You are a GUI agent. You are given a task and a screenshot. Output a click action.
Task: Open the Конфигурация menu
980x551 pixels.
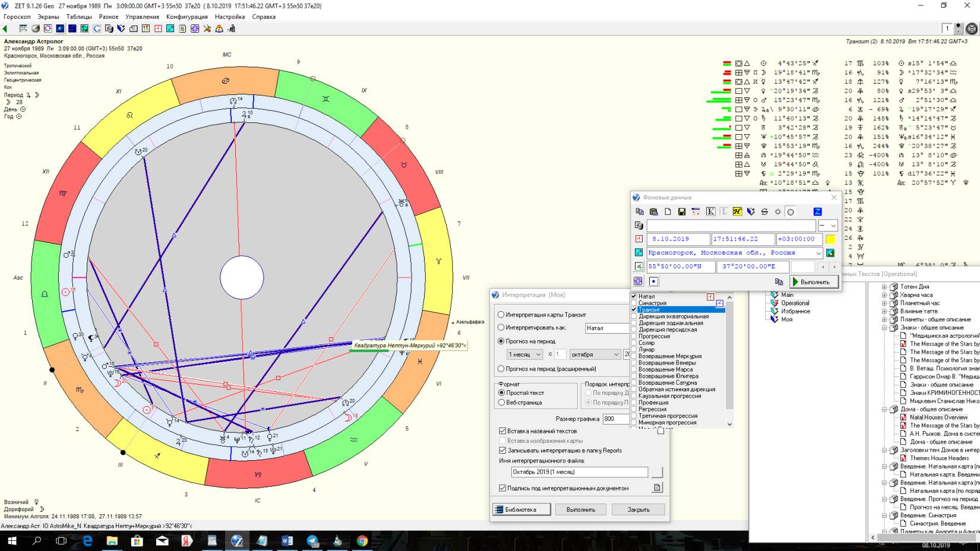point(186,17)
